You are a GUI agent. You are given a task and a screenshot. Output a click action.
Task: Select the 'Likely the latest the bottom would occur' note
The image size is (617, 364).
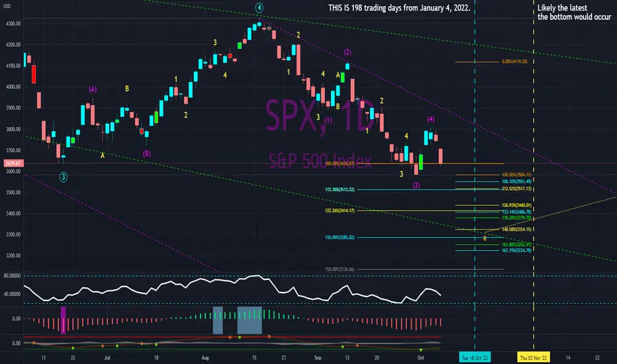click(x=574, y=12)
